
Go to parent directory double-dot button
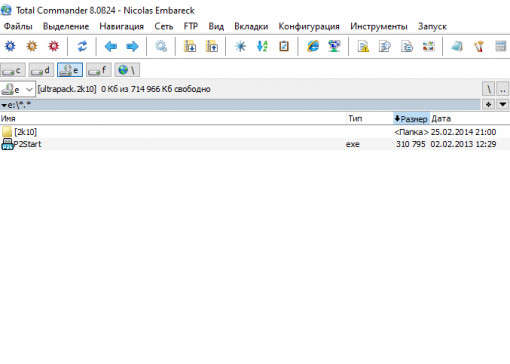click(503, 89)
